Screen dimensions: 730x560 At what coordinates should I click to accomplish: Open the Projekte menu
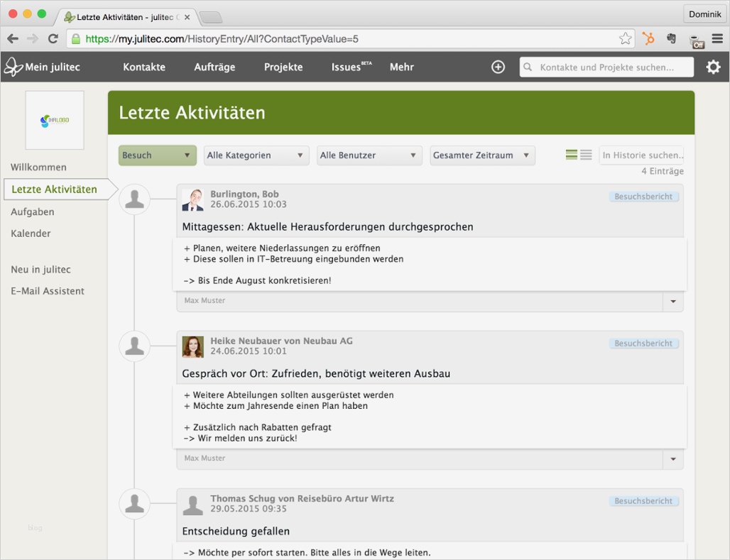(283, 67)
